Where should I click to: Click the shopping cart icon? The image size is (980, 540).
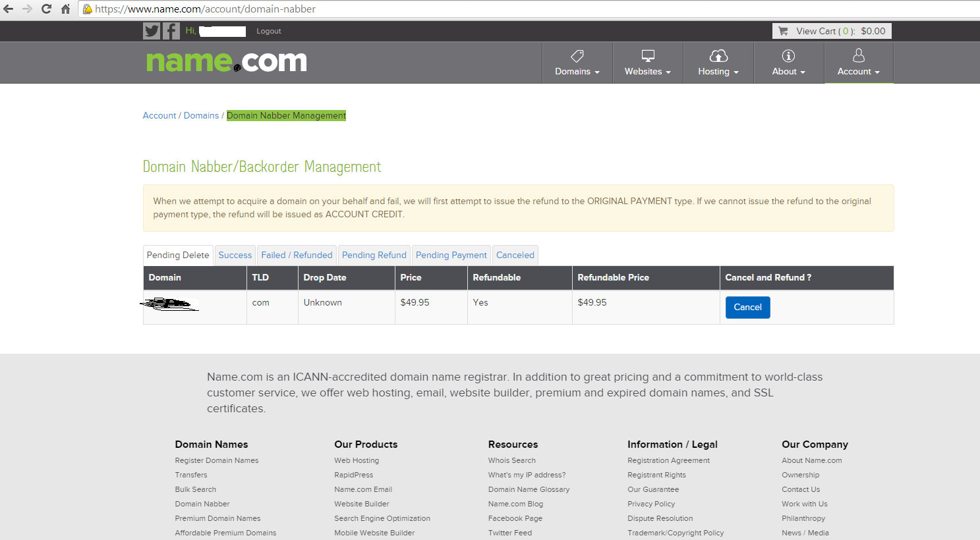coord(783,31)
